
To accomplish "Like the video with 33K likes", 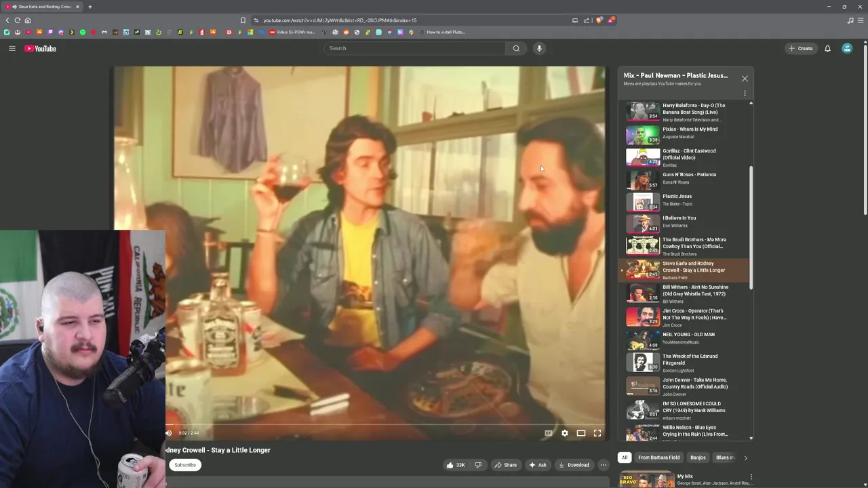I will pyautogui.click(x=456, y=465).
